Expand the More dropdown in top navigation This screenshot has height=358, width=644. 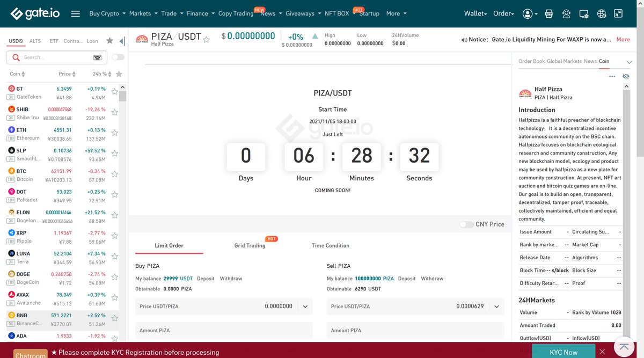tap(396, 13)
